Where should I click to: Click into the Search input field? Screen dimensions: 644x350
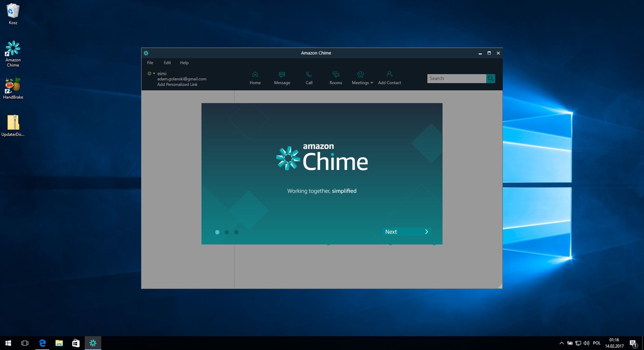pos(457,78)
